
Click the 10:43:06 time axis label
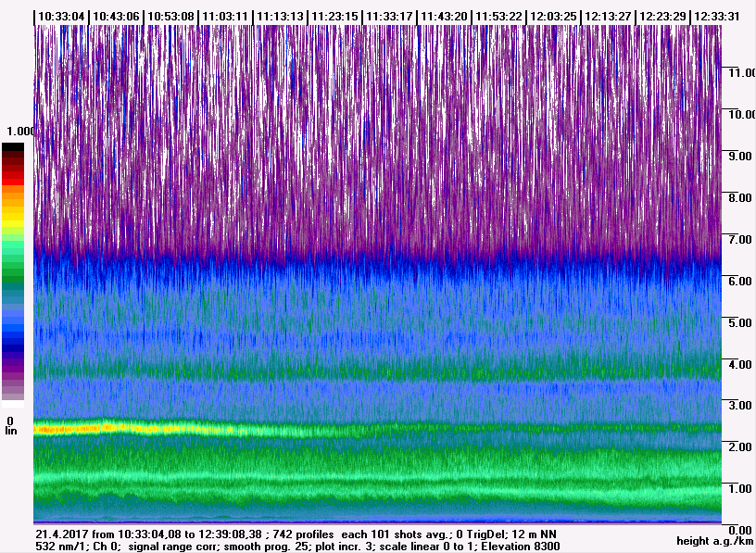[x=116, y=17]
